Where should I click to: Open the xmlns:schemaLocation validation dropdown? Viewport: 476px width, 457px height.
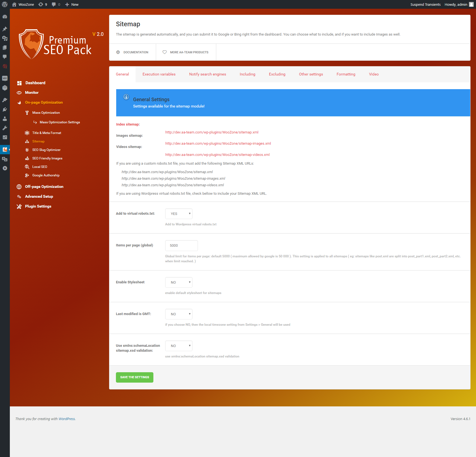pyautogui.click(x=179, y=346)
